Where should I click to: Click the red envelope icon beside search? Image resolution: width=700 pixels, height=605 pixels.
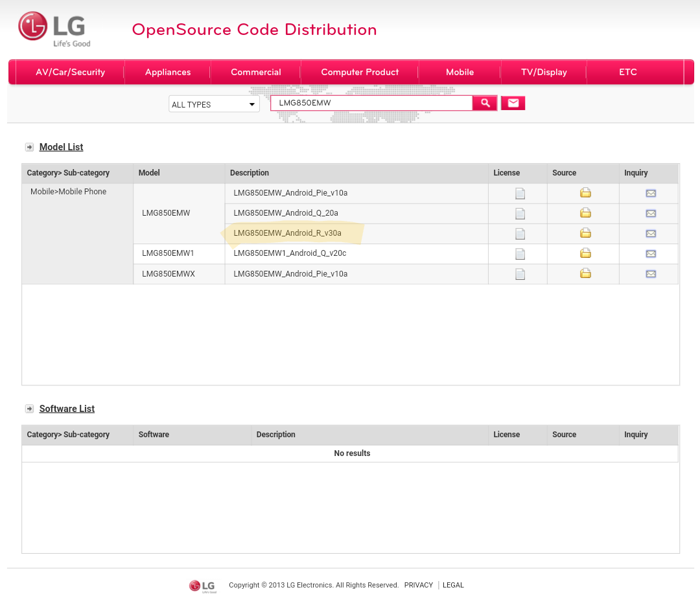[513, 103]
